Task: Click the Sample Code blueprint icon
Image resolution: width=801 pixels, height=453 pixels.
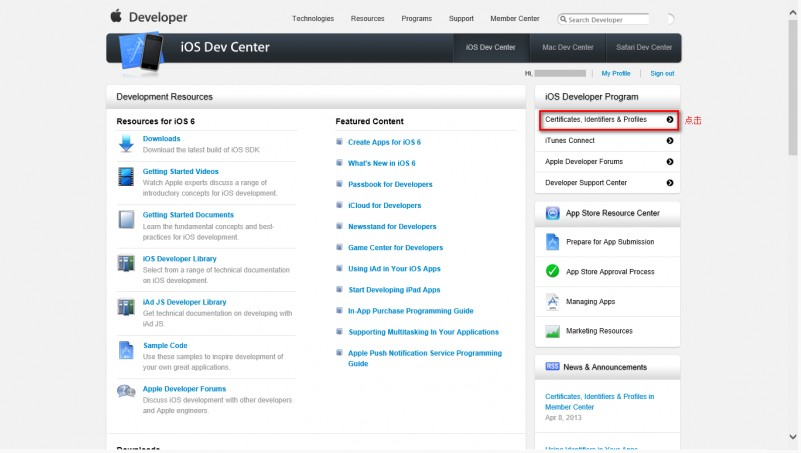Action: 126,350
